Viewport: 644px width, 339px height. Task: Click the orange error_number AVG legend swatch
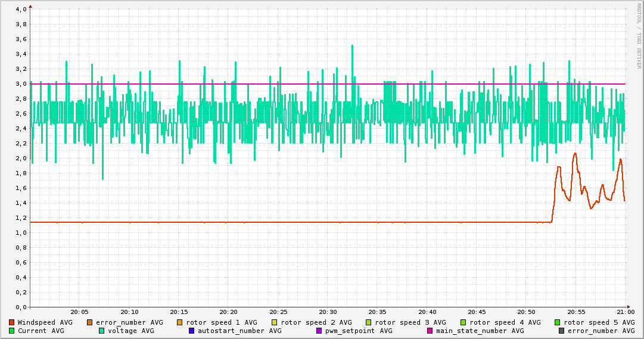90,322
